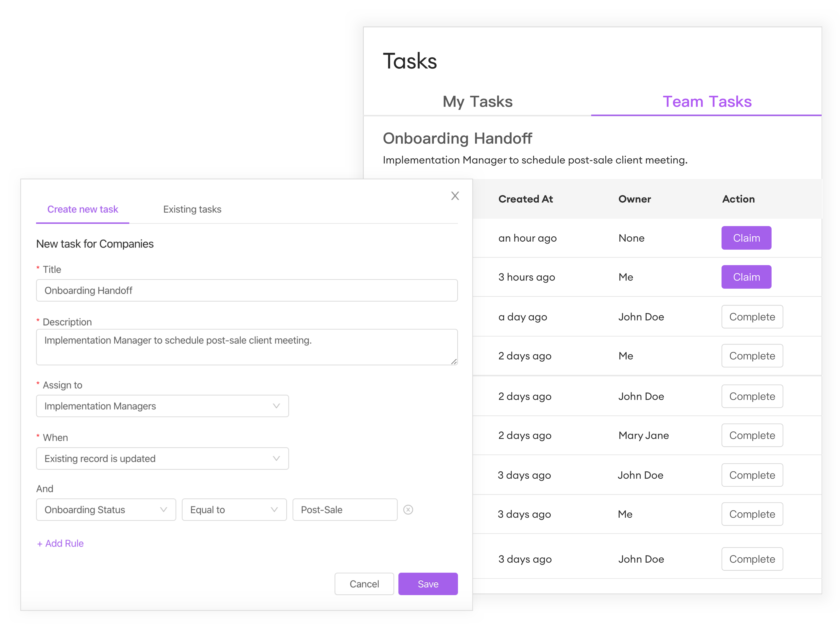840x637 pixels.
Task: Click the '3 hours ago' cell
Action: click(x=527, y=277)
